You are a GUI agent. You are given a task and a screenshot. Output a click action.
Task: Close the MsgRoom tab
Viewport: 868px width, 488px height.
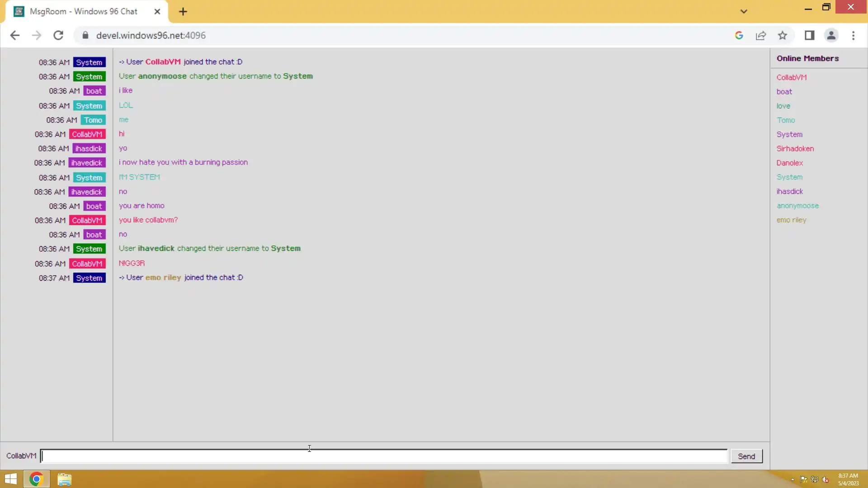coord(157,12)
